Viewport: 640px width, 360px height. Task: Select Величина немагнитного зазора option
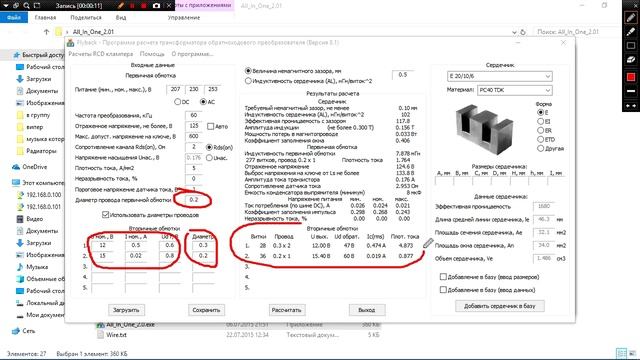248,71
